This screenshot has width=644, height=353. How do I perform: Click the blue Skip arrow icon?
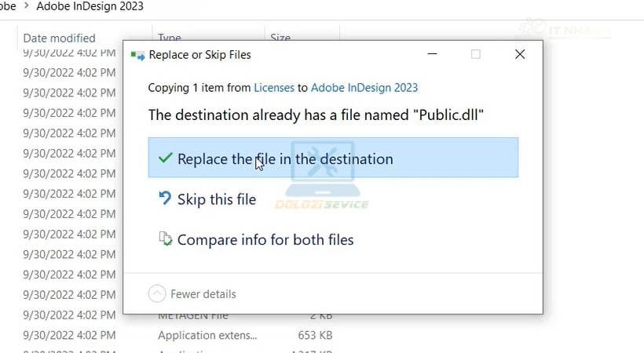point(165,198)
